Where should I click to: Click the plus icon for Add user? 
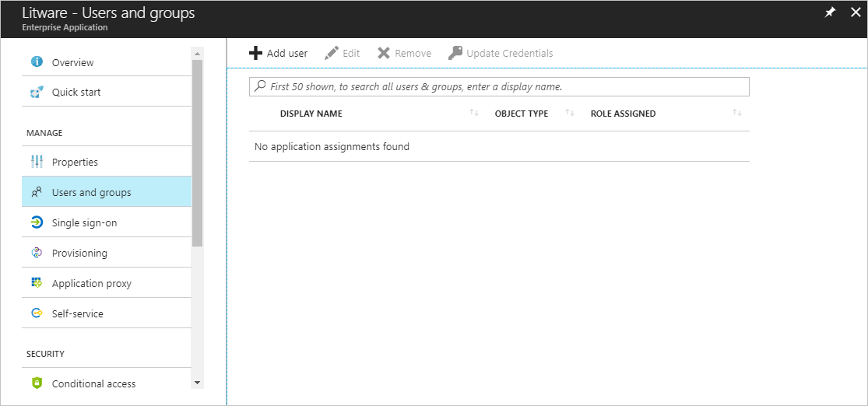255,53
